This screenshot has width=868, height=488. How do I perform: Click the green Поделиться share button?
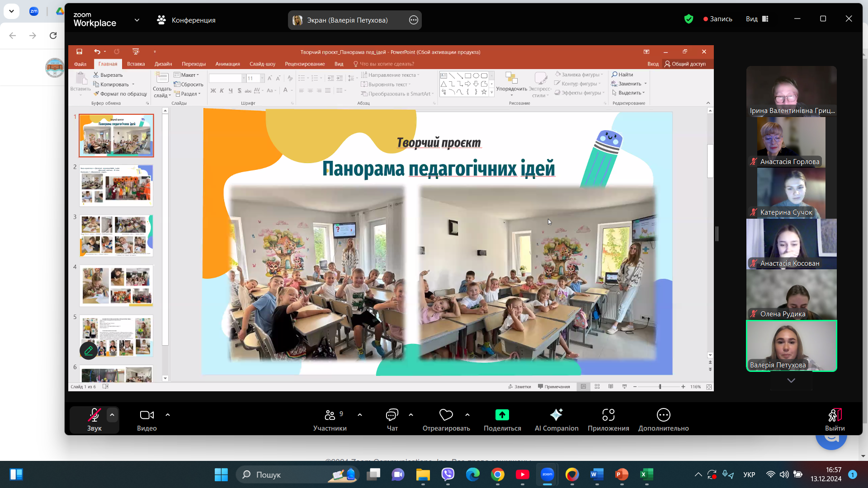[502, 419]
